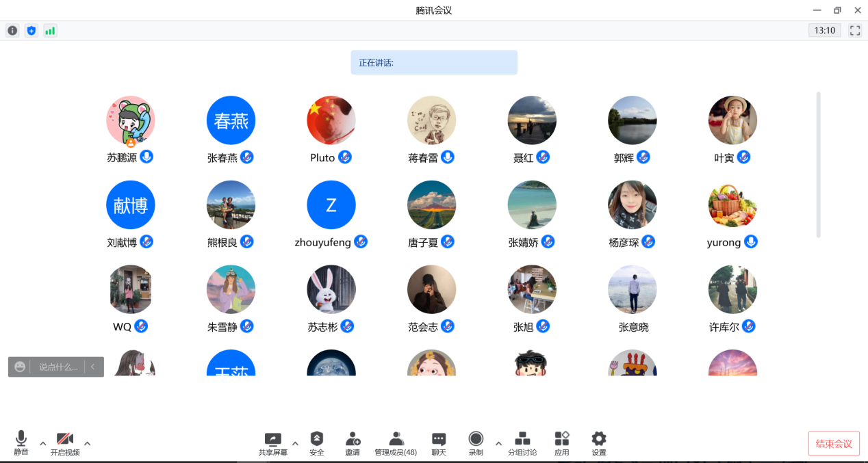Click the 说点什么 chat input box
The image size is (868, 463).
pos(58,367)
